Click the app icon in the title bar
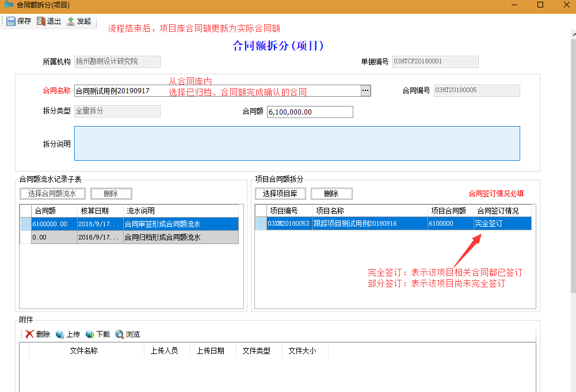The height and width of the screenshot is (392, 576). coord(8,5)
